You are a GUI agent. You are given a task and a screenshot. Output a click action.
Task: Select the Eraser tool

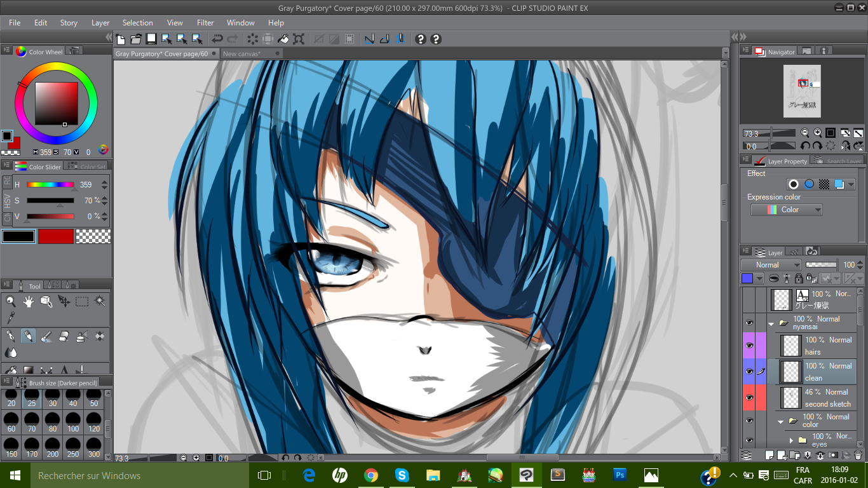tap(64, 336)
